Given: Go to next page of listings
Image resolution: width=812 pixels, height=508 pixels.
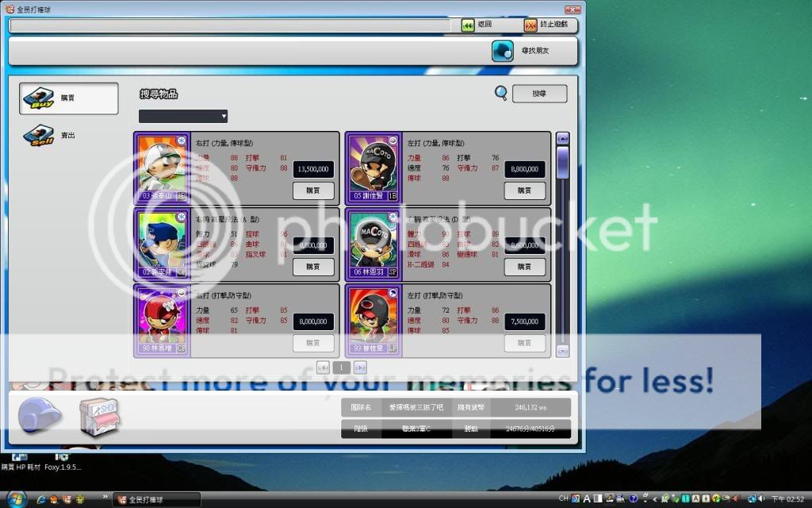Looking at the screenshot, I should [x=360, y=368].
